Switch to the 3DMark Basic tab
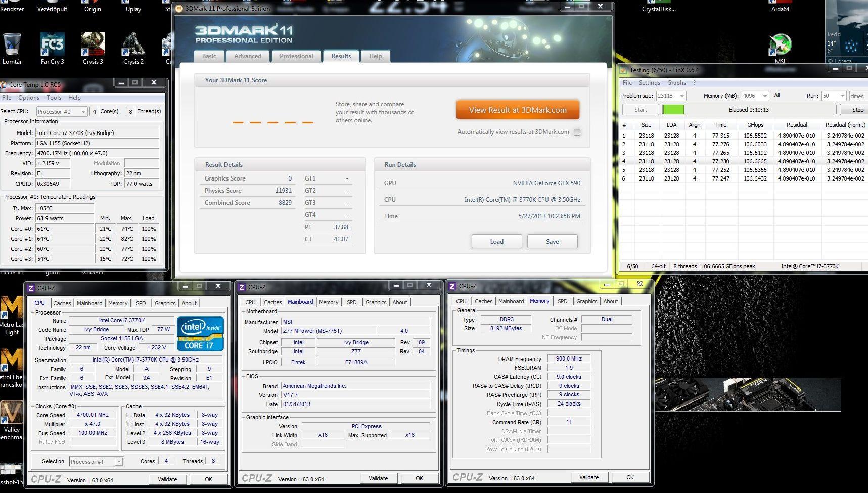 (209, 56)
